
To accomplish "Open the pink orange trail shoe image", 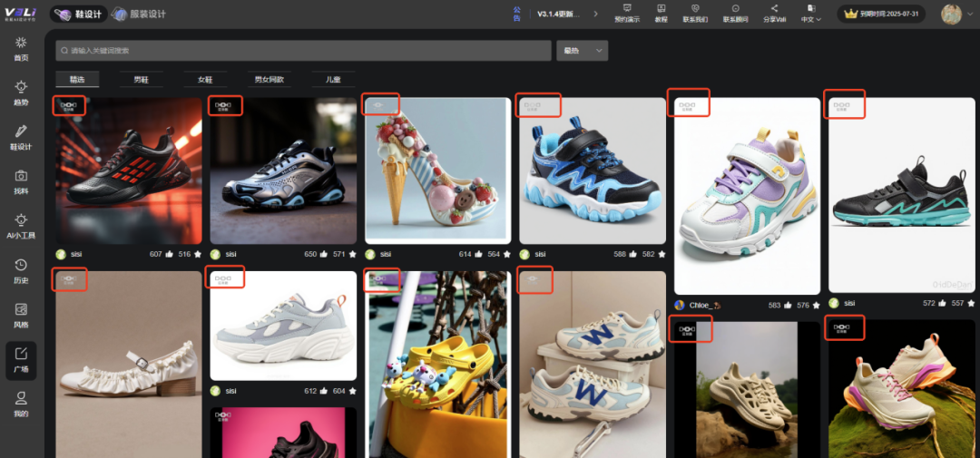I will (902, 389).
